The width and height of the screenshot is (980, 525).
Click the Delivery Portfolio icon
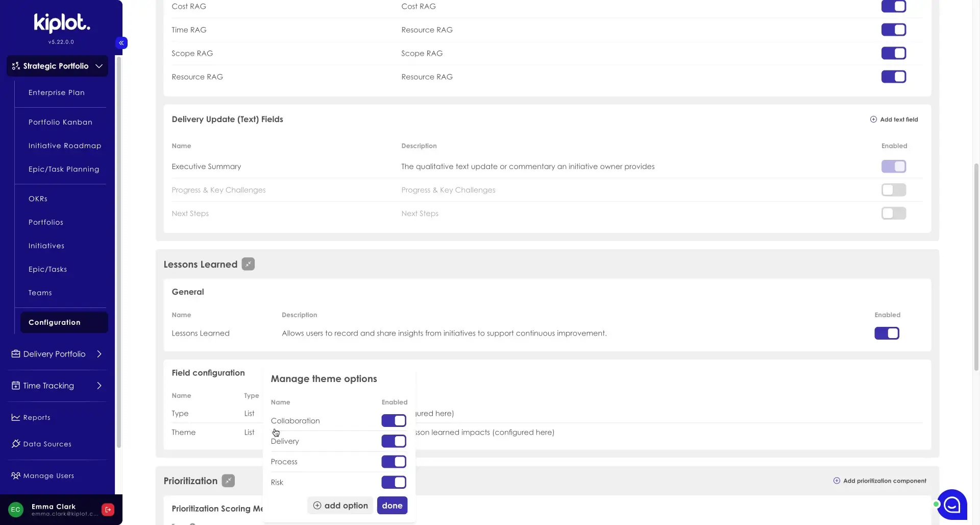click(x=15, y=353)
